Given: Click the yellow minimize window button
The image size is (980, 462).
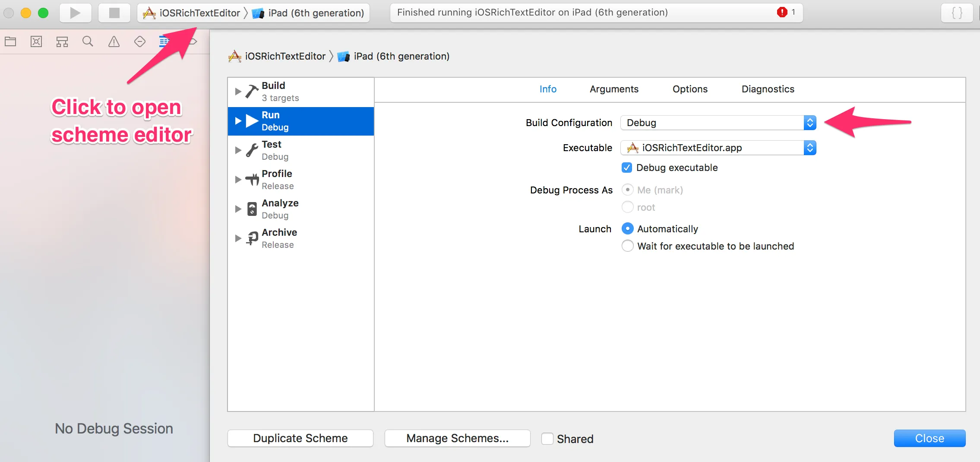Looking at the screenshot, I should pyautogui.click(x=26, y=13).
